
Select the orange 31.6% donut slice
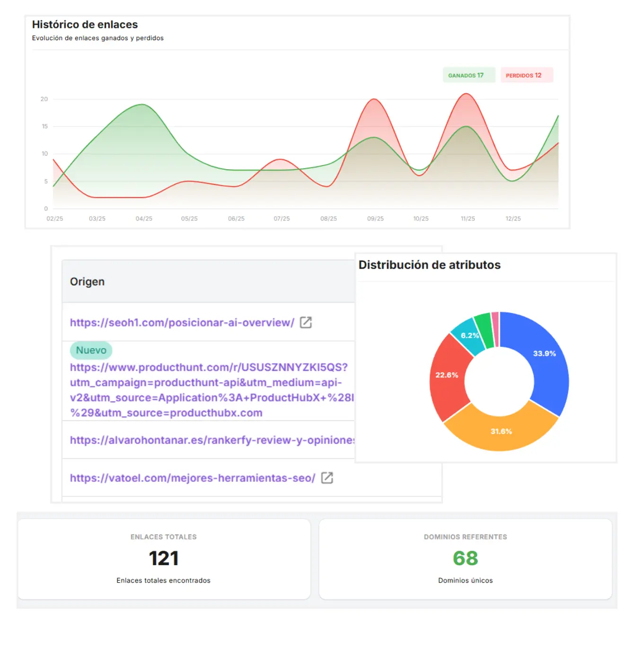pos(501,431)
